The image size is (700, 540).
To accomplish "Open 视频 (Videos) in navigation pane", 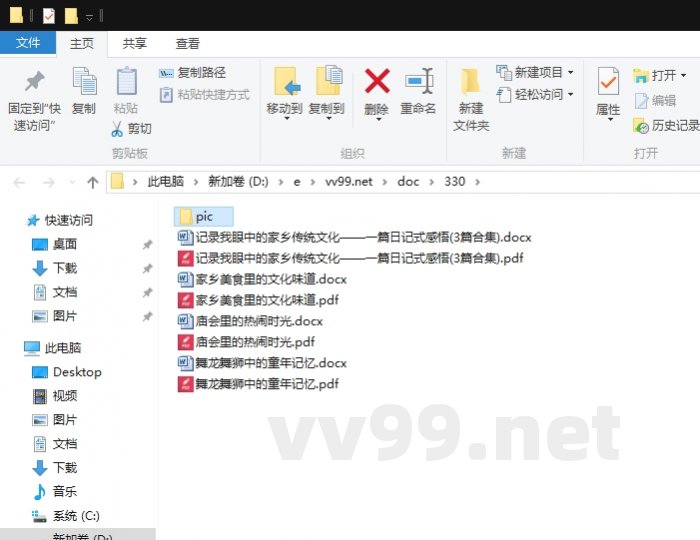I will 55,396.
